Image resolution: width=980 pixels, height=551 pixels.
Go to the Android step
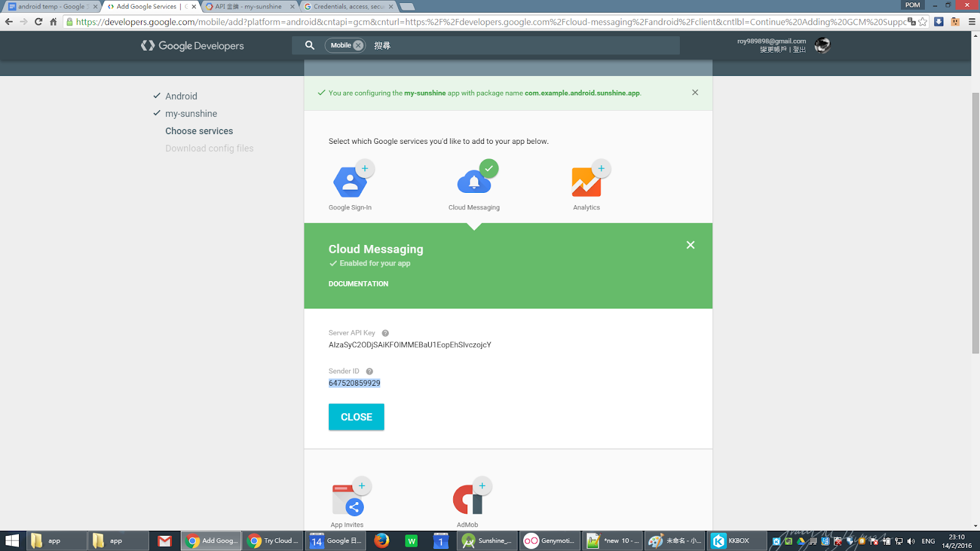pos(181,96)
